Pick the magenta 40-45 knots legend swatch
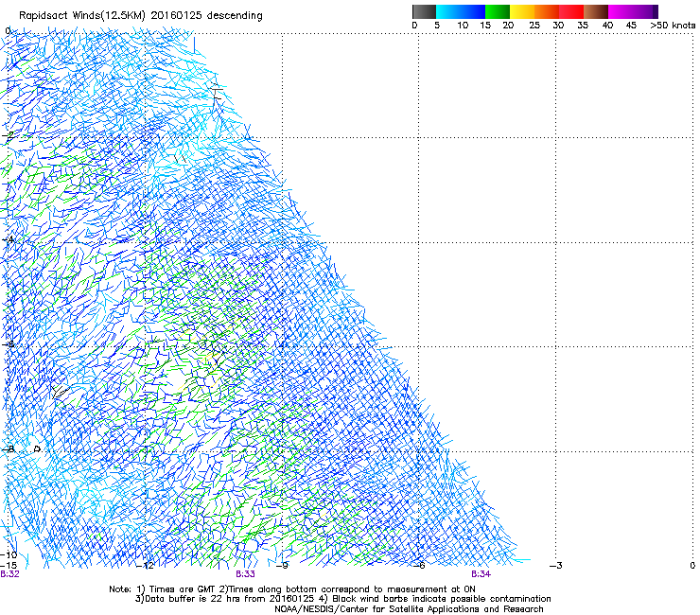 [621, 11]
